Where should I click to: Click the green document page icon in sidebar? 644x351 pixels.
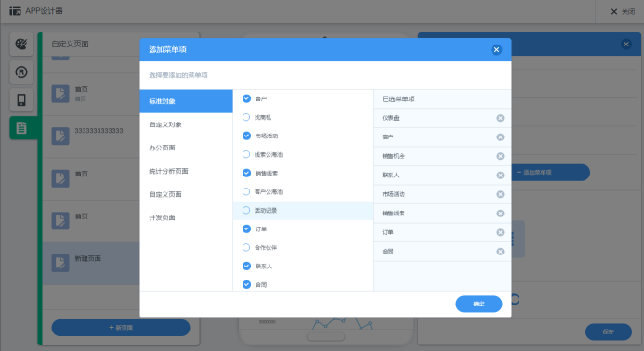21,127
